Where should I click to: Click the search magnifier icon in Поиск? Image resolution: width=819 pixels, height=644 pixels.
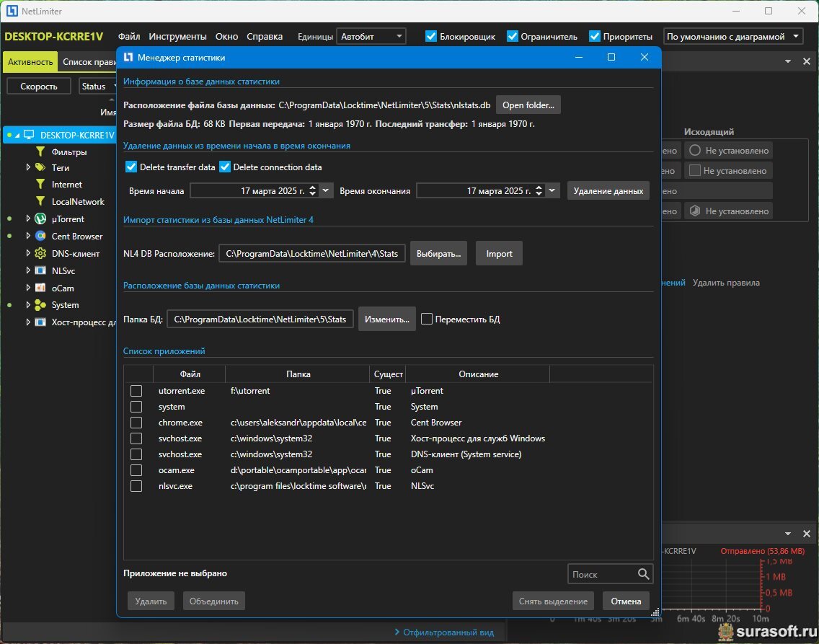(x=644, y=574)
